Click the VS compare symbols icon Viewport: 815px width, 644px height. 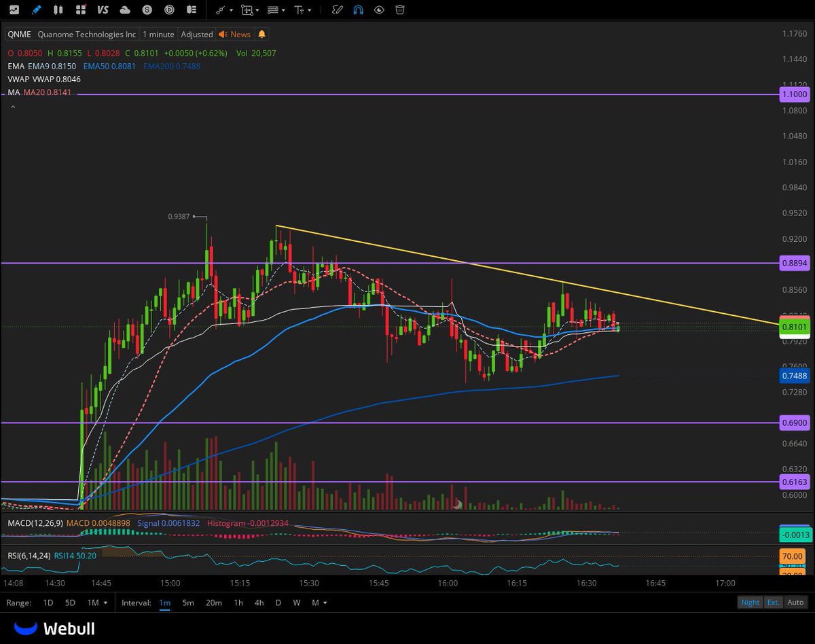[x=103, y=10]
